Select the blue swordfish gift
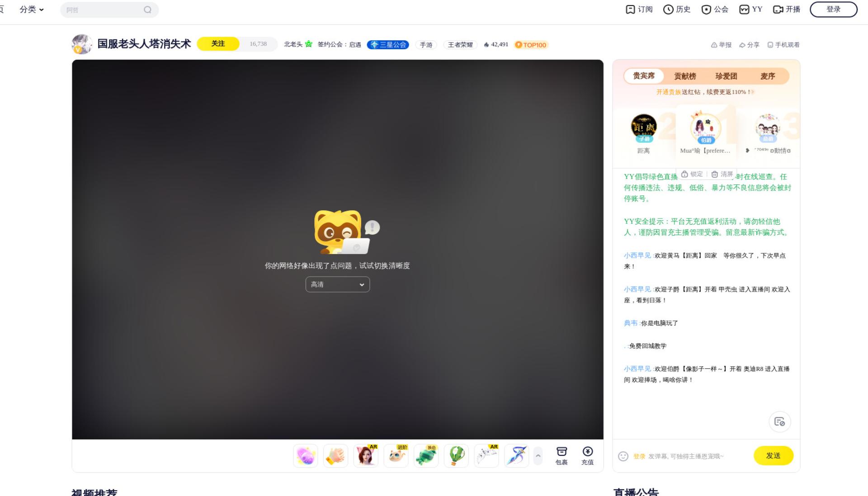The width and height of the screenshot is (868, 496). 517,456
